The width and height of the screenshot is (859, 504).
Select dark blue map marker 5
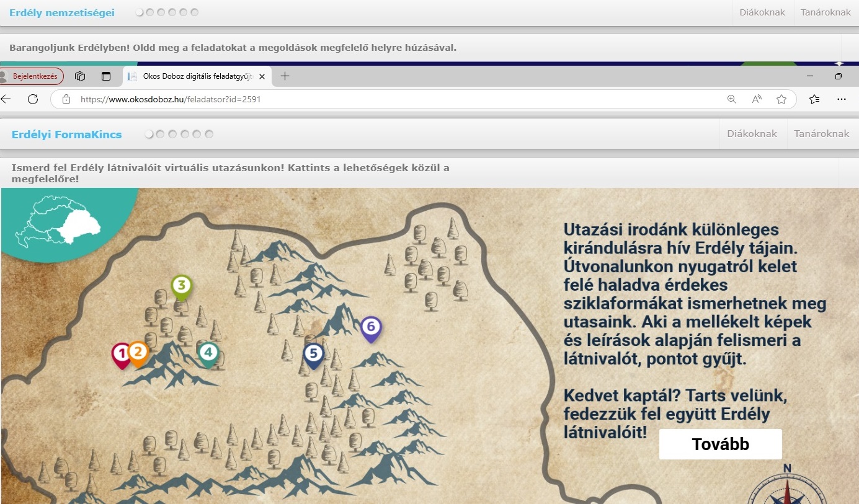(314, 354)
